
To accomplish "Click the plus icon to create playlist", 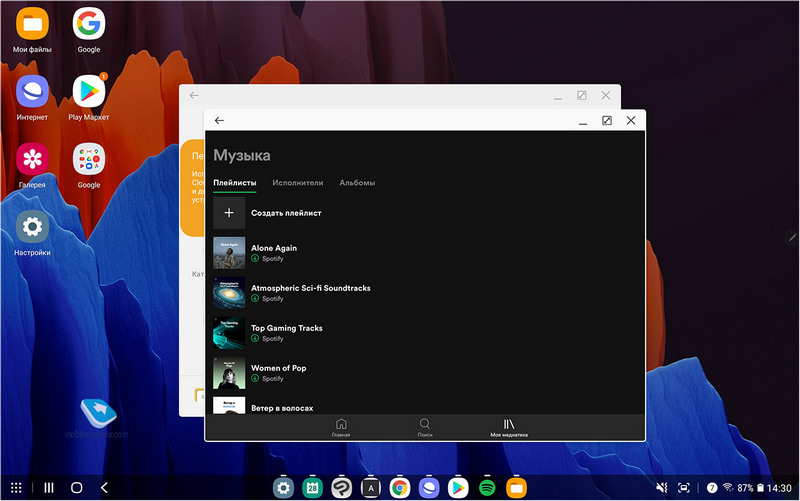I will click(x=229, y=213).
